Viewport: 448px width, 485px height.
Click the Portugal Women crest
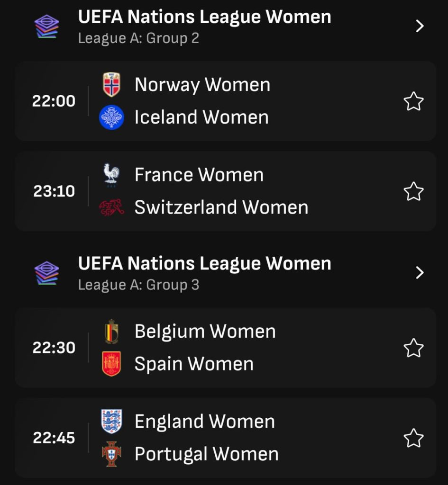111,454
